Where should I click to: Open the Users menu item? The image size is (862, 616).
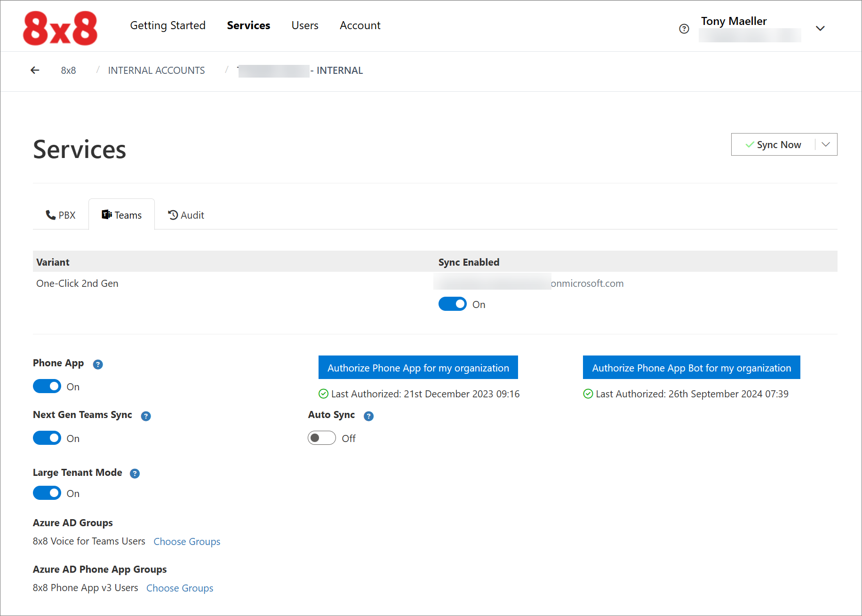point(305,25)
